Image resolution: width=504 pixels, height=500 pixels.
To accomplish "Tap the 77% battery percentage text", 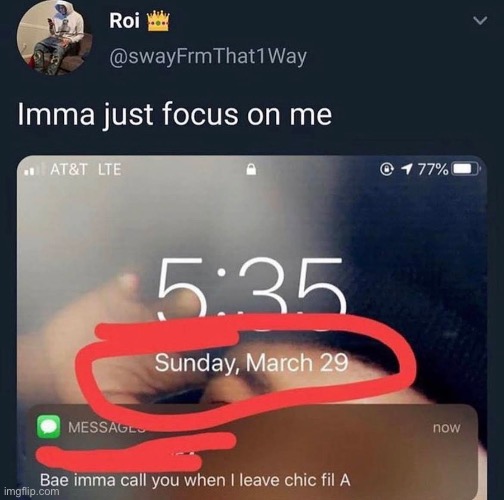I will click(433, 170).
